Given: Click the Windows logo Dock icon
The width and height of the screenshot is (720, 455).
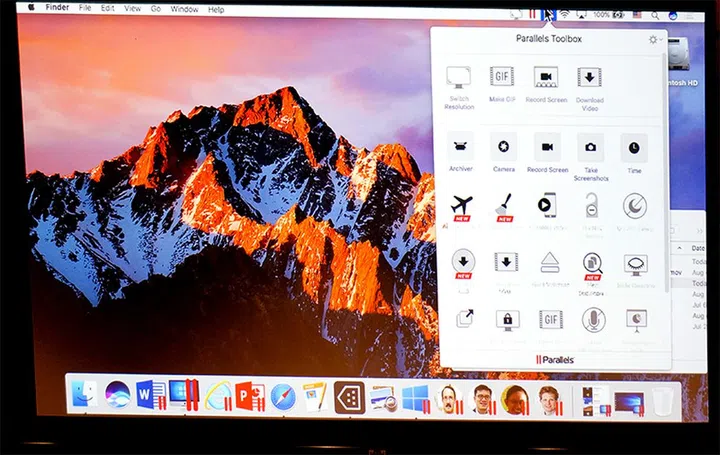Looking at the screenshot, I should 416,399.
